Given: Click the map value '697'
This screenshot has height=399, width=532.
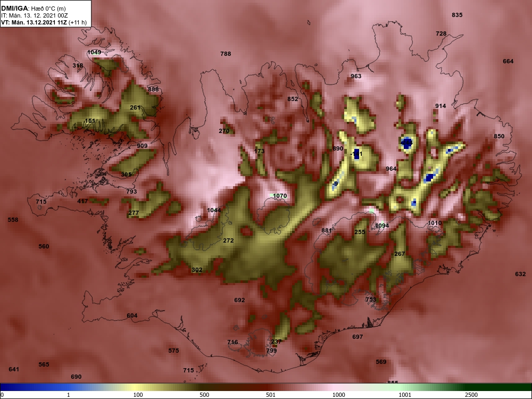Looking at the screenshot, I should coord(358,337).
